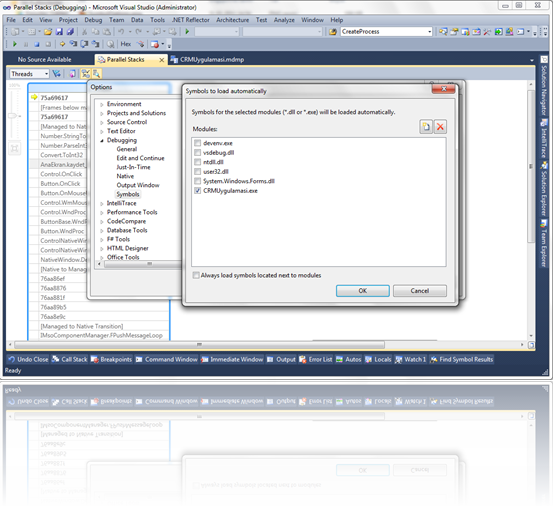The image size is (553, 506).
Task: Uncheck CRMUygulamasi.exe module checkbox
Action: point(198,190)
